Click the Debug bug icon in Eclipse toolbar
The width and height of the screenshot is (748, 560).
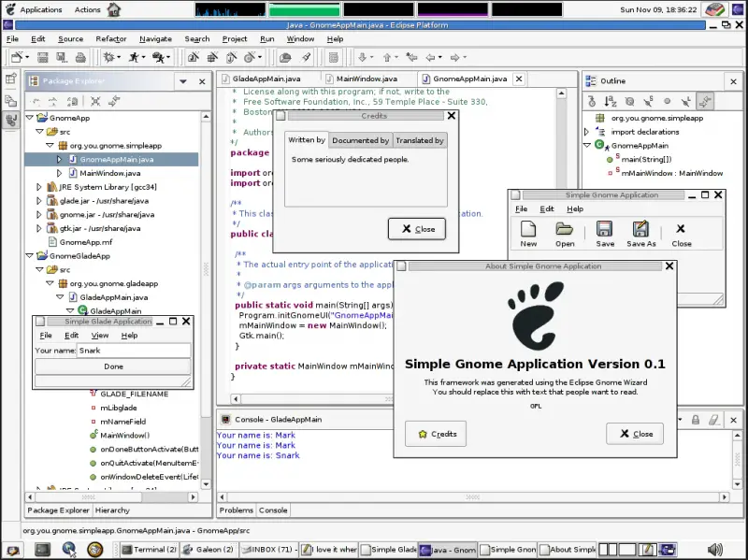(109, 57)
